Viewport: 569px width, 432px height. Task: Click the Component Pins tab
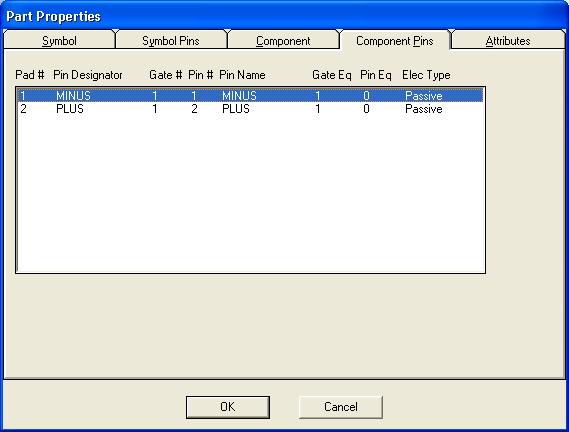(394, 41)
